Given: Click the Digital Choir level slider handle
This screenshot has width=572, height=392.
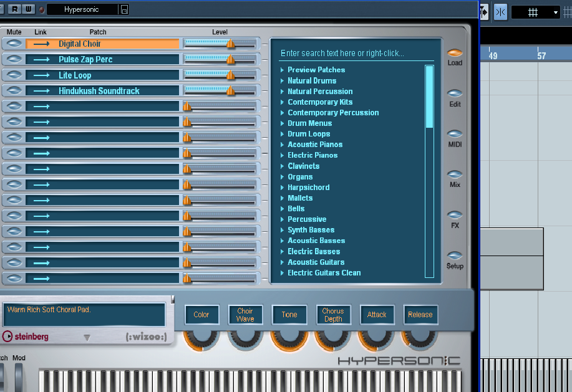Looking at the screenshot, I should (230, 44).
